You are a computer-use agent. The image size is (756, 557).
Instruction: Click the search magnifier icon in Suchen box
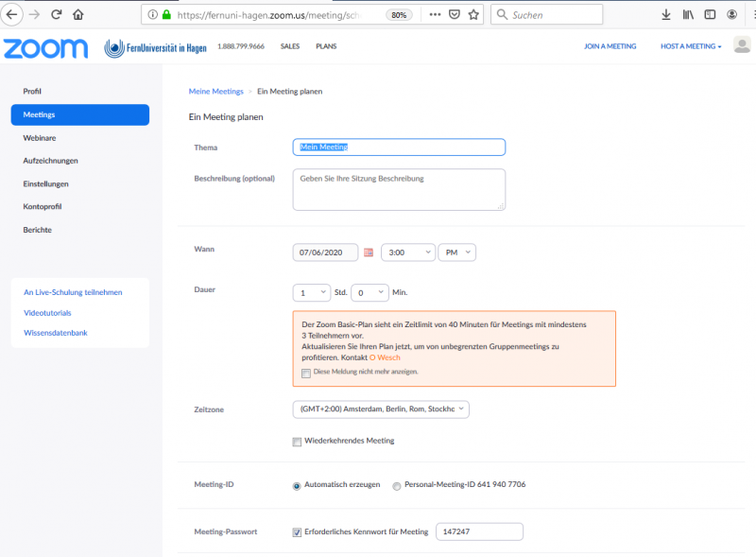(x=502, y=14)
